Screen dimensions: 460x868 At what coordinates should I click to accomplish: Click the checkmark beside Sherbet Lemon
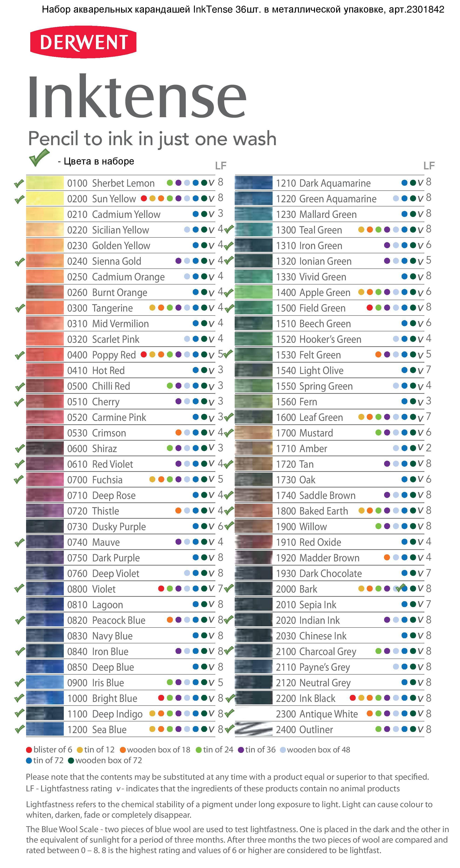pos(19,183)
